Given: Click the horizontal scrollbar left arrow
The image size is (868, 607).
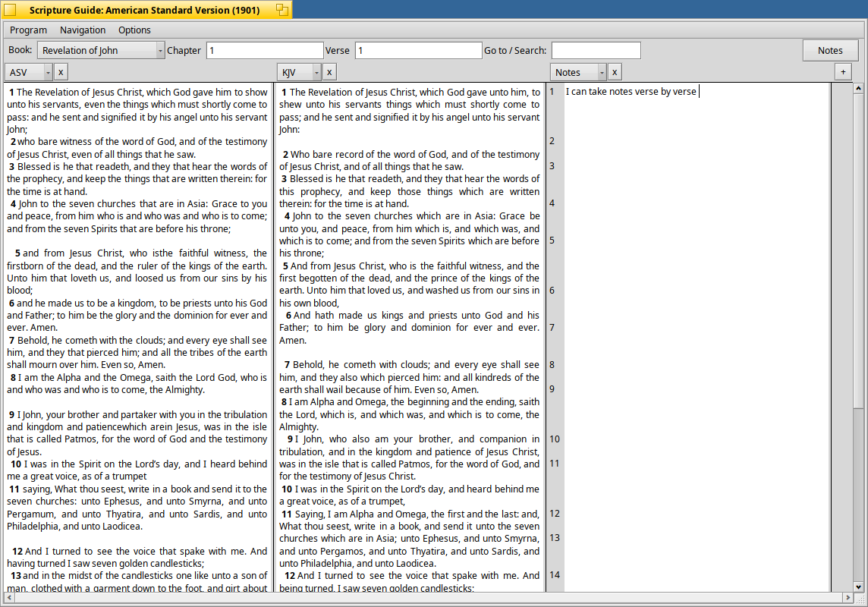Looking at the screenshot, I should point(9,598).
